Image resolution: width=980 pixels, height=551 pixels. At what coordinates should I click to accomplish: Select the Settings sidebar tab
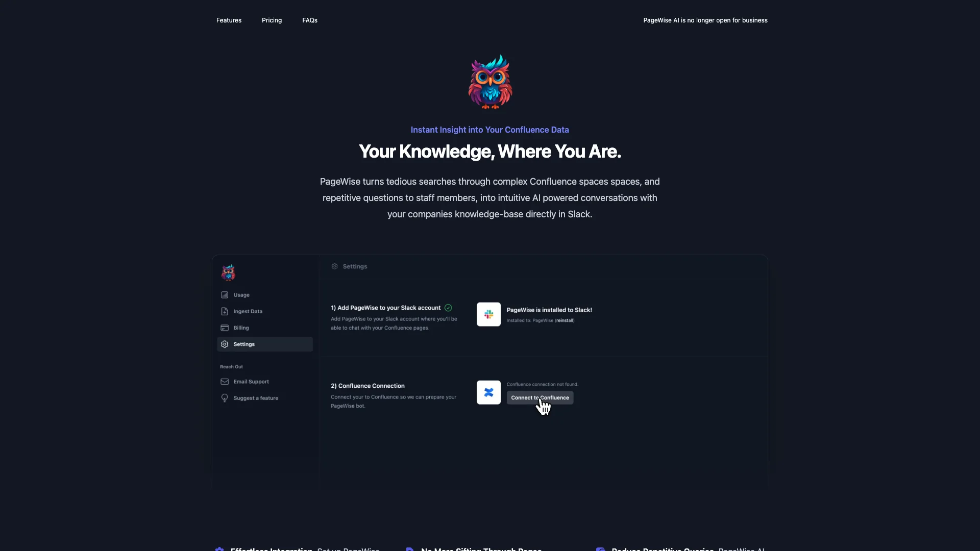point(264,344)
